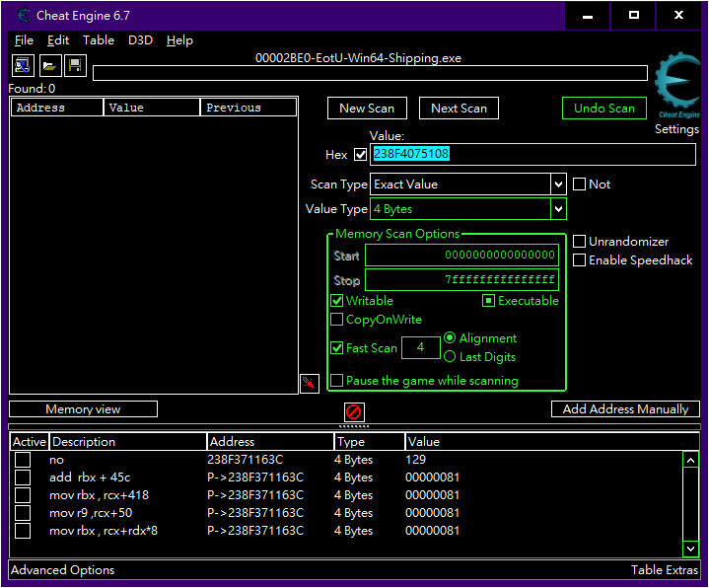Sort results by Address column header
The height and width of the screenshot is (588, 709).
pyautogui.click(x=56, y=108)
